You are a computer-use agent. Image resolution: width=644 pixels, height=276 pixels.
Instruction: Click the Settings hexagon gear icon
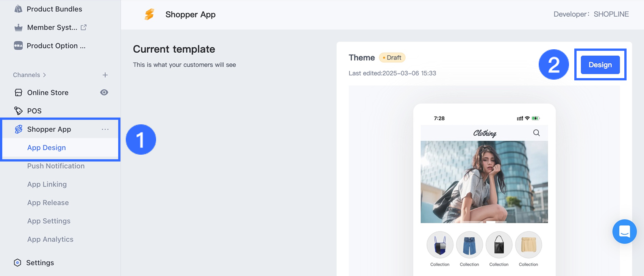pos(17,263)
